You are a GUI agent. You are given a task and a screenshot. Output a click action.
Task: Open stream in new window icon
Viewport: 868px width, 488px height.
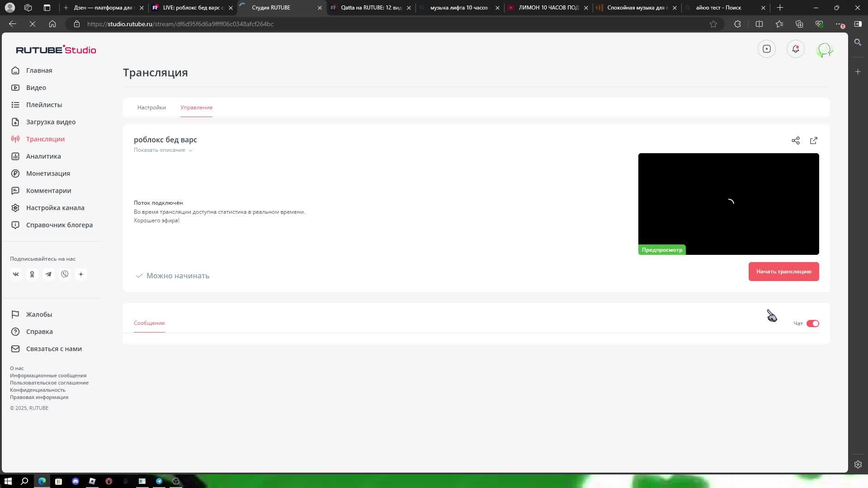pyautogui.click(x=814, y=141)
